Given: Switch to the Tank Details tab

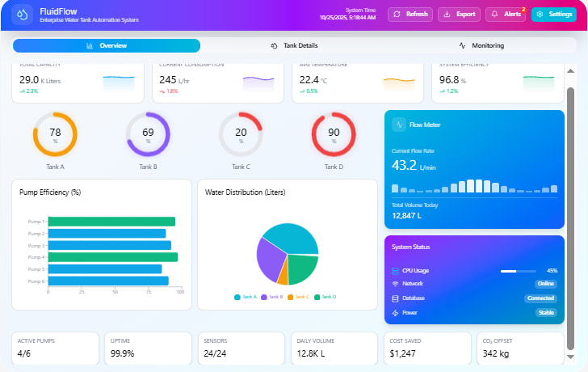Looking at the screenshot, I should [294, 46].
